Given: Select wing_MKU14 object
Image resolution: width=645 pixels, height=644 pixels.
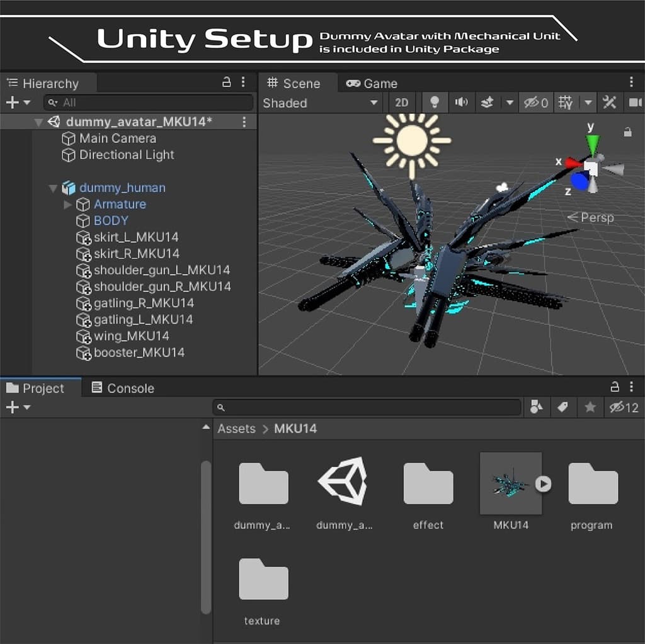Looking at the screenshot, I should pyautogui.click(x=123, y=336).
